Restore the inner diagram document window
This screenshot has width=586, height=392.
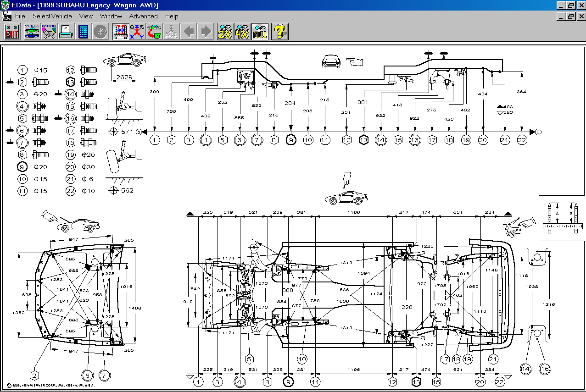570,16
